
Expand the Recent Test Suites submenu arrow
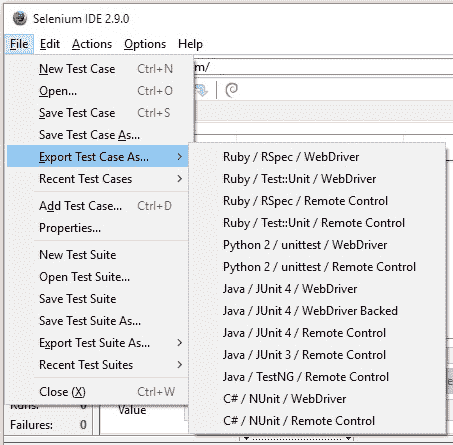pyautogui.click(x=180, y=365)
